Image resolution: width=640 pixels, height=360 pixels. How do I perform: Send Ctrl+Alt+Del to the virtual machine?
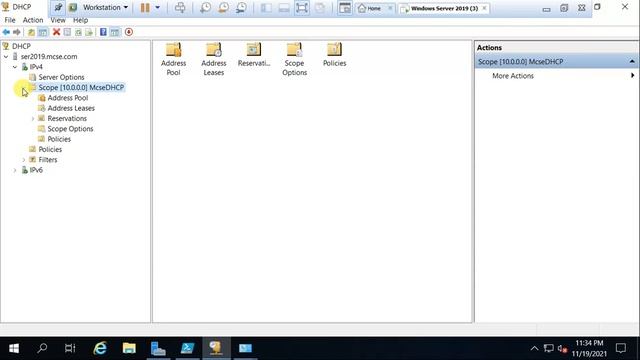180,8
